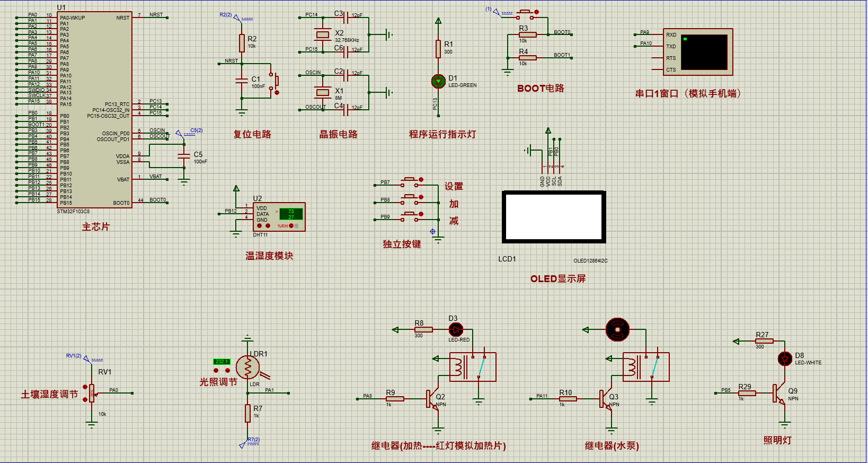The height and width of the screenshot is (463, 868).
Task: Select the green LED D1
Action: pos(438,81)
